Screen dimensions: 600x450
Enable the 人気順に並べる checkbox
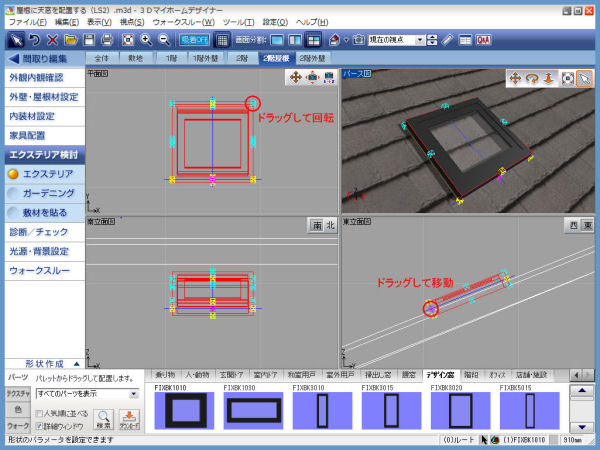coord(39,412)
